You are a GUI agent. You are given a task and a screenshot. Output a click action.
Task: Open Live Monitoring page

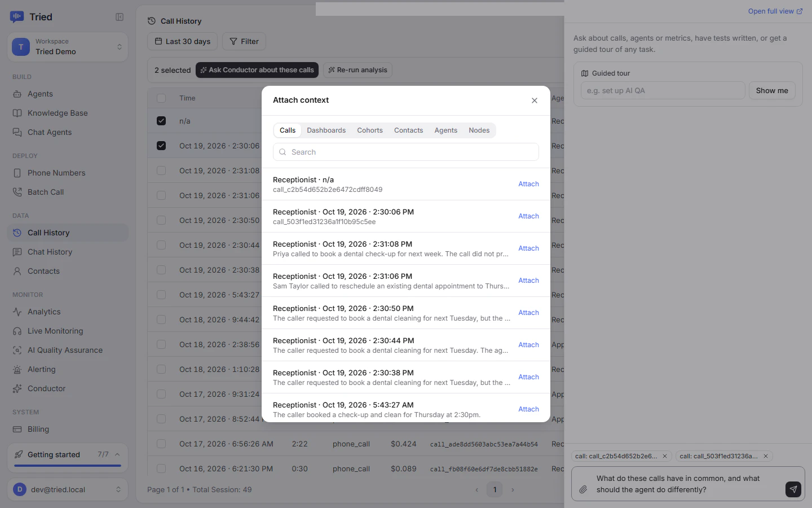click(68, 331)
